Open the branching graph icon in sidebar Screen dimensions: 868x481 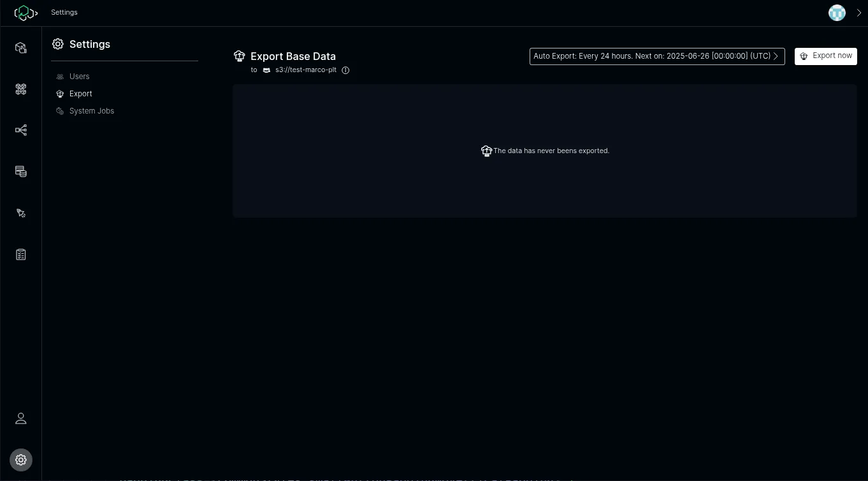click(21, 130)
